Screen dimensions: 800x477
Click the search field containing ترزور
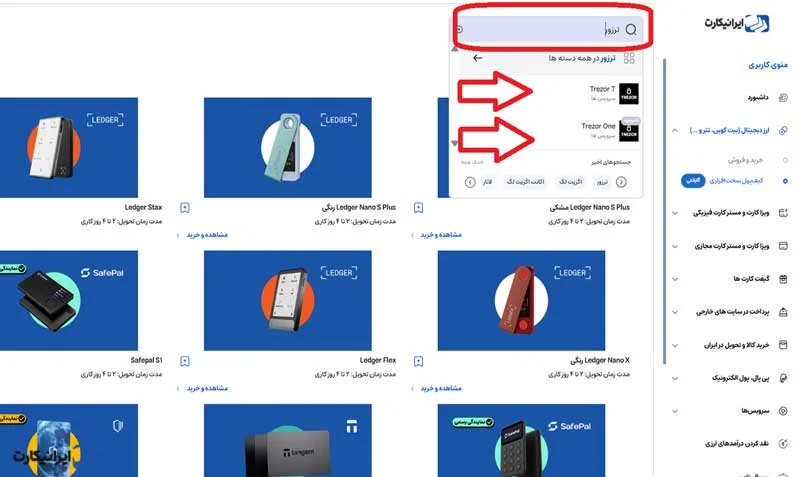pyautogui.click(x=548, y=30)
